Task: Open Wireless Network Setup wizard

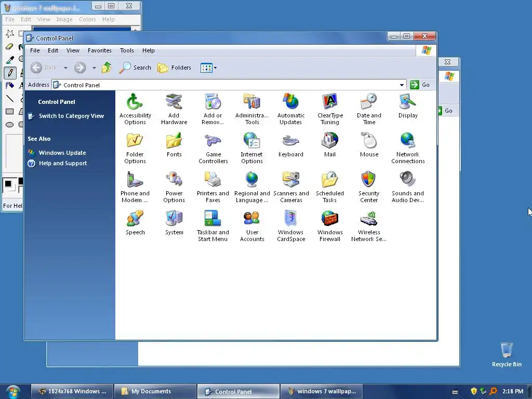Action: coord(369,227)
